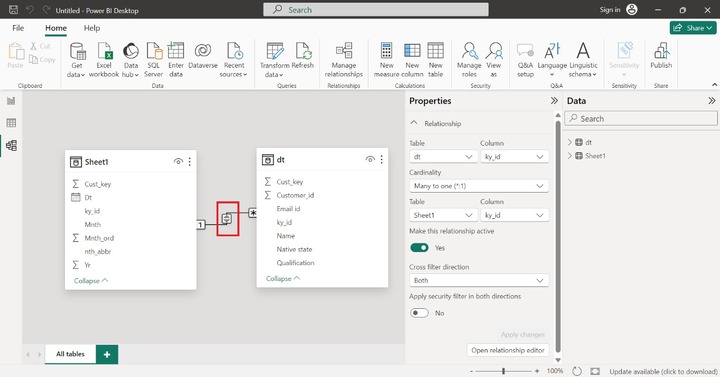The height and width of the screenshot is (377, 720).
Task: Launch Transform data editor
Action: 275,60
